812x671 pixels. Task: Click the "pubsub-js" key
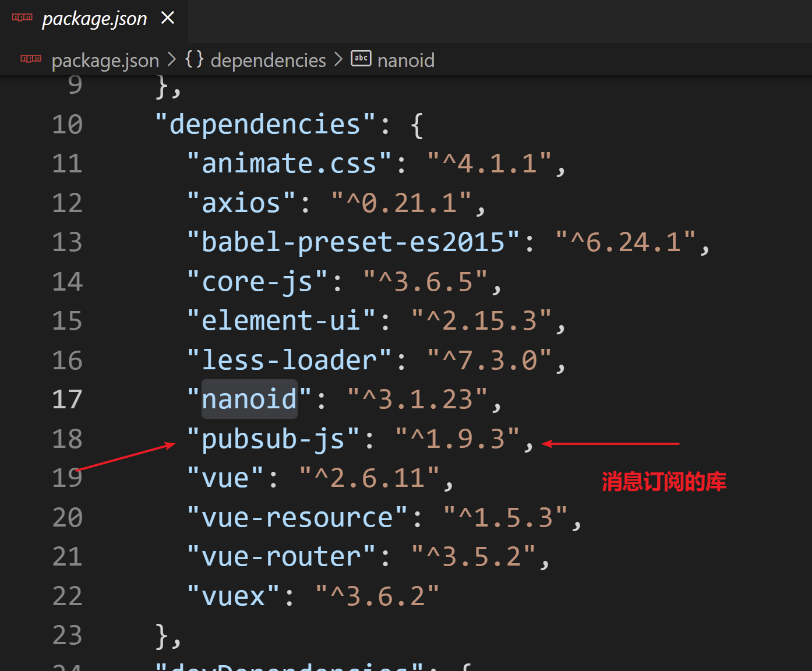coord(273,439)
